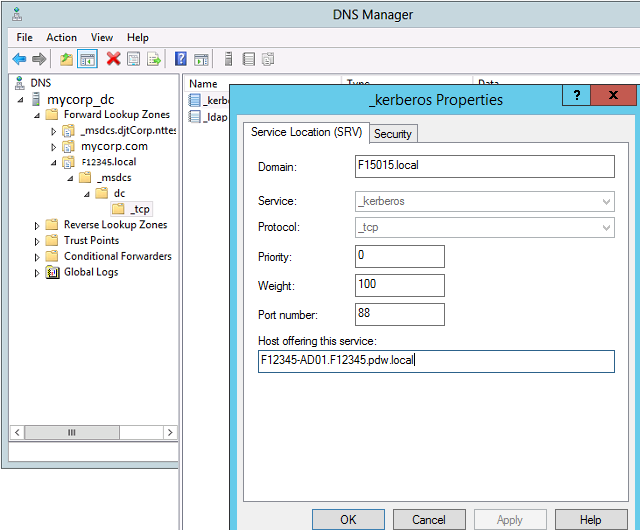
Task: Select the Conditional Forwarders folder
Action: [x=118, y=256]
